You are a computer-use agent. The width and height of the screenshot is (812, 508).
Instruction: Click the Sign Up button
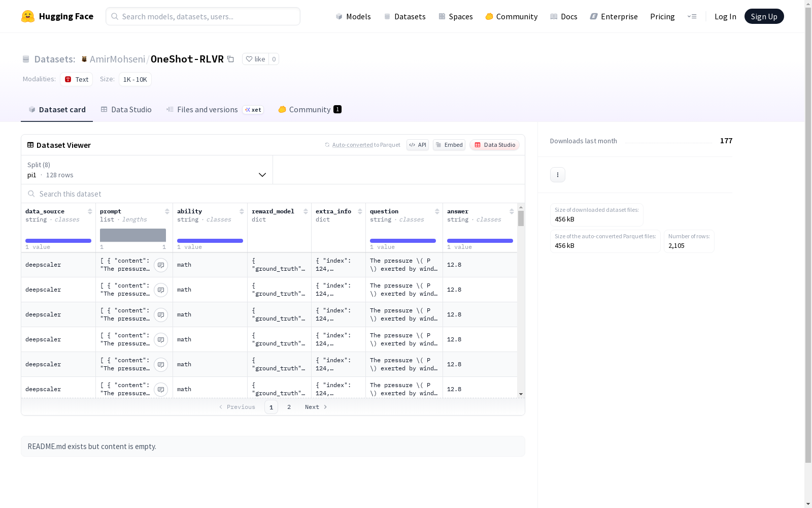click(764, 16)
